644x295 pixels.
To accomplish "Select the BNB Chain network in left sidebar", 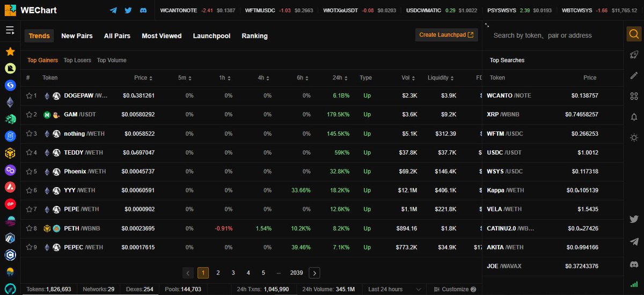I will [x=10, y=153].
